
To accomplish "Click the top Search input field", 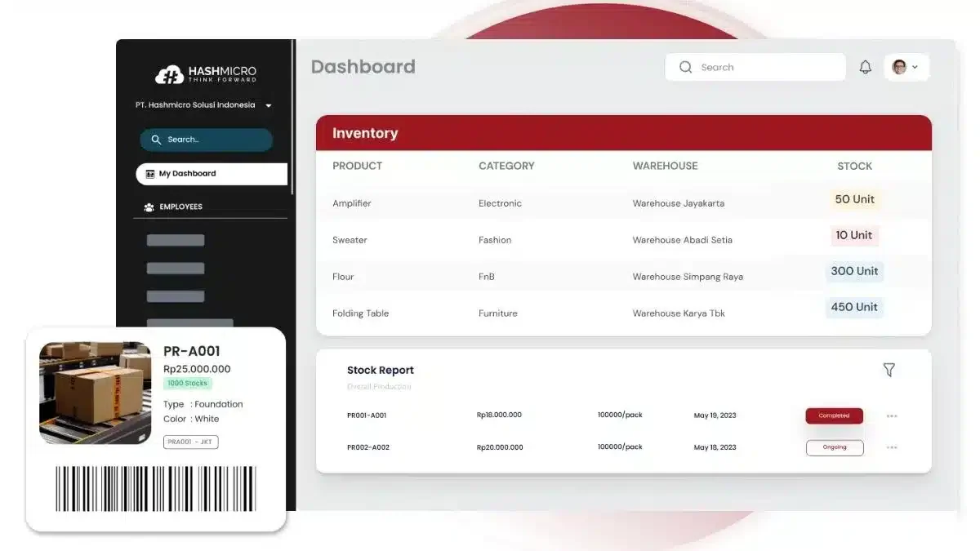I will pos(755,67).
